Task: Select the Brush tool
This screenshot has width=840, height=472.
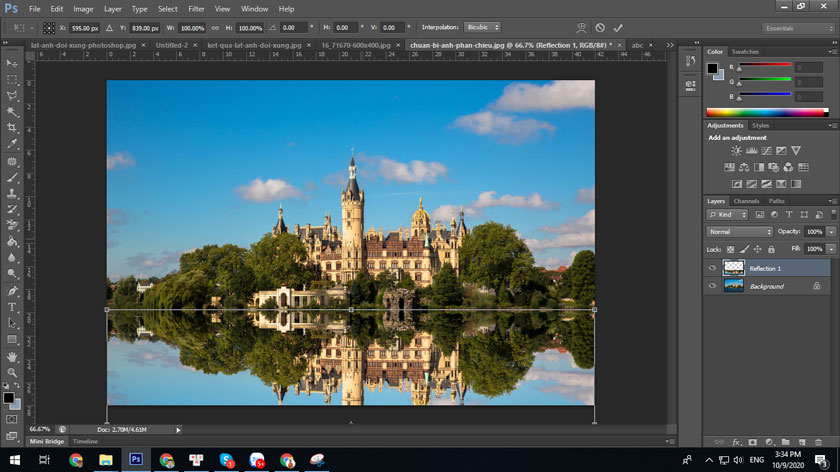Action: 12,177
